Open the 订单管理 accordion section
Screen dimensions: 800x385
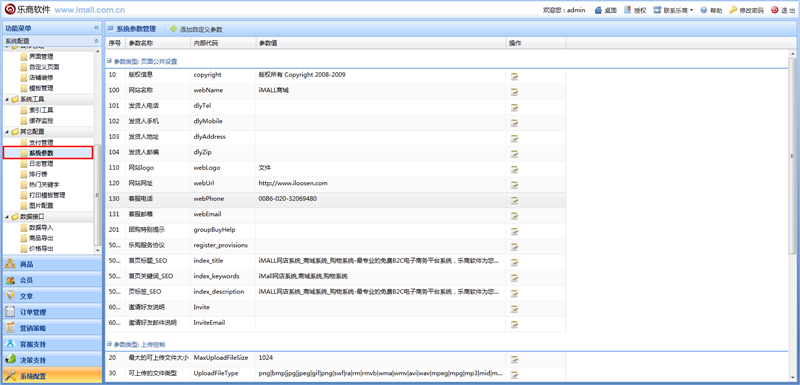(x=52, y=312)
